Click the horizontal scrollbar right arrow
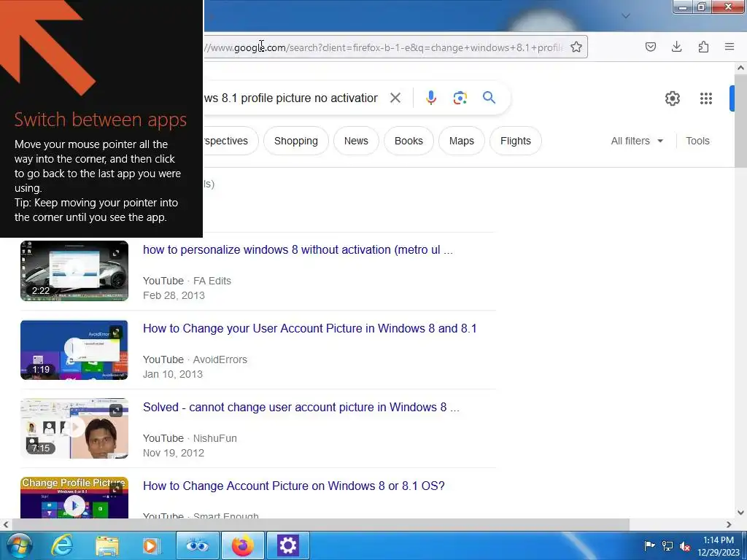 point(729,524)
